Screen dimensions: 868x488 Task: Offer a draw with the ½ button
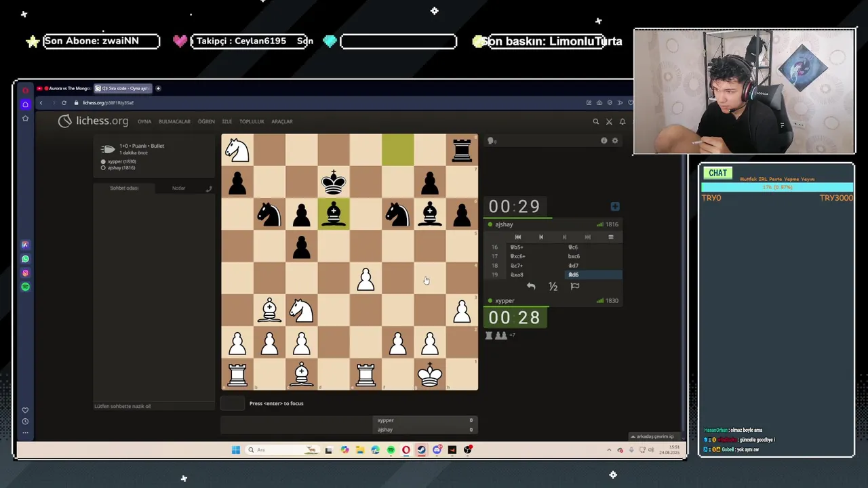click(553, 286)
